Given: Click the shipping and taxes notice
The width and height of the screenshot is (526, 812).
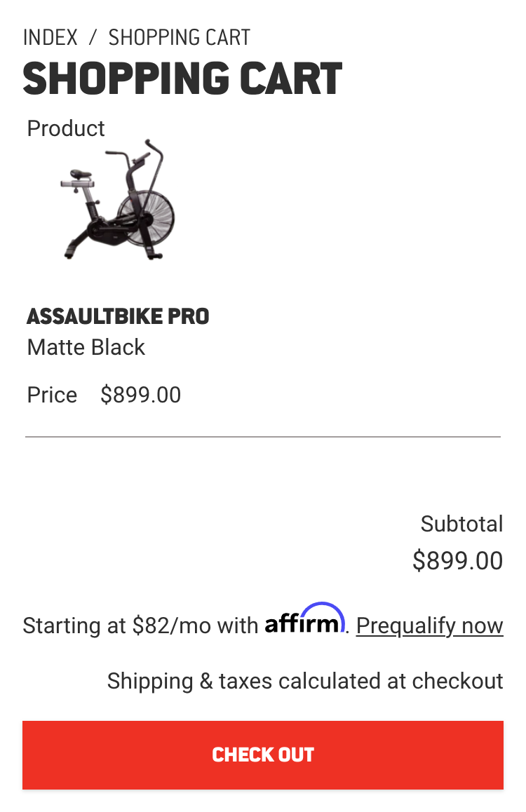Looking at the screenshot, I should (305, 681).
